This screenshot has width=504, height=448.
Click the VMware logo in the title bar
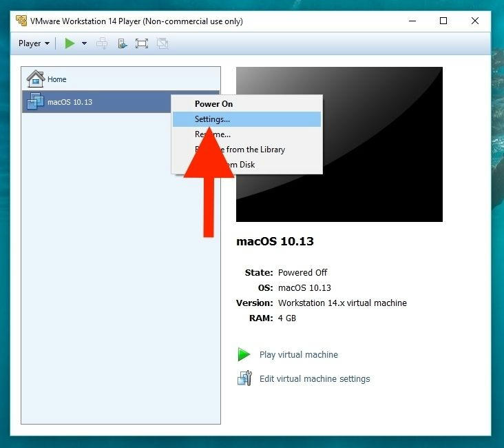click(21, 21)
